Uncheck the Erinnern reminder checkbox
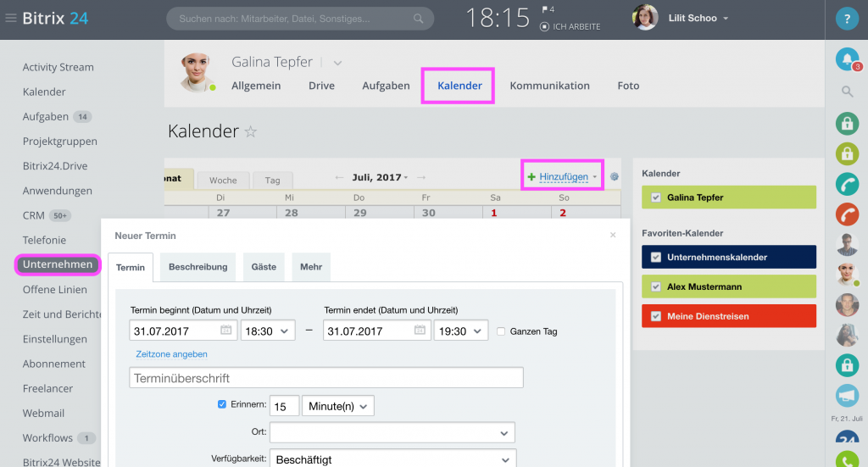The height and width of the screenshot is (467, 868). click(222, 404)
